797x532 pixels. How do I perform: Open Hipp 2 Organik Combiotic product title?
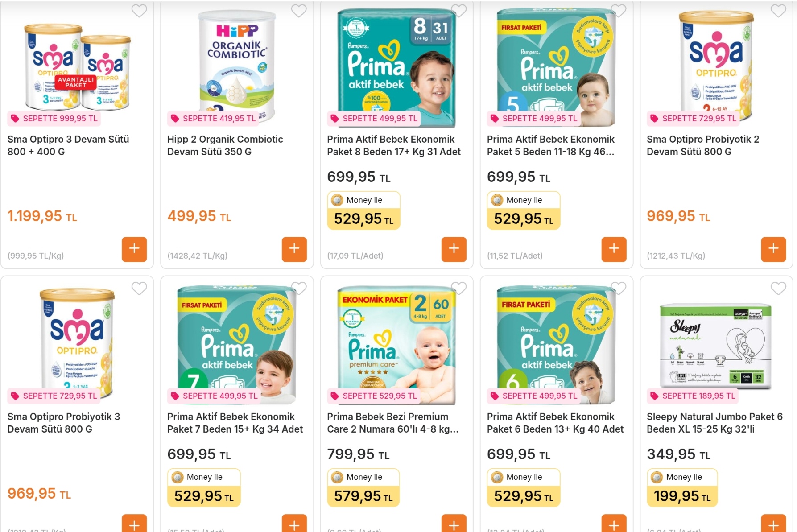225,145
